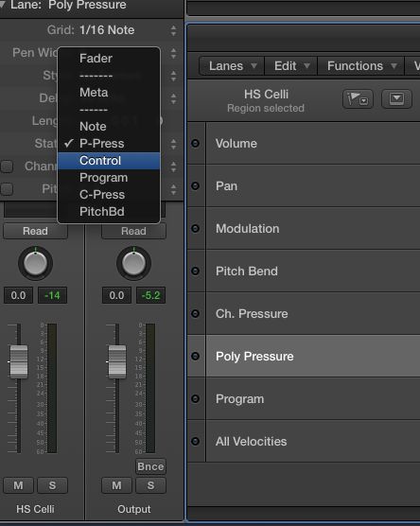Click the HS Celli 0.0 gain field
The height and width of the screenshot is (526, 420).
click(x=19, y=295)
